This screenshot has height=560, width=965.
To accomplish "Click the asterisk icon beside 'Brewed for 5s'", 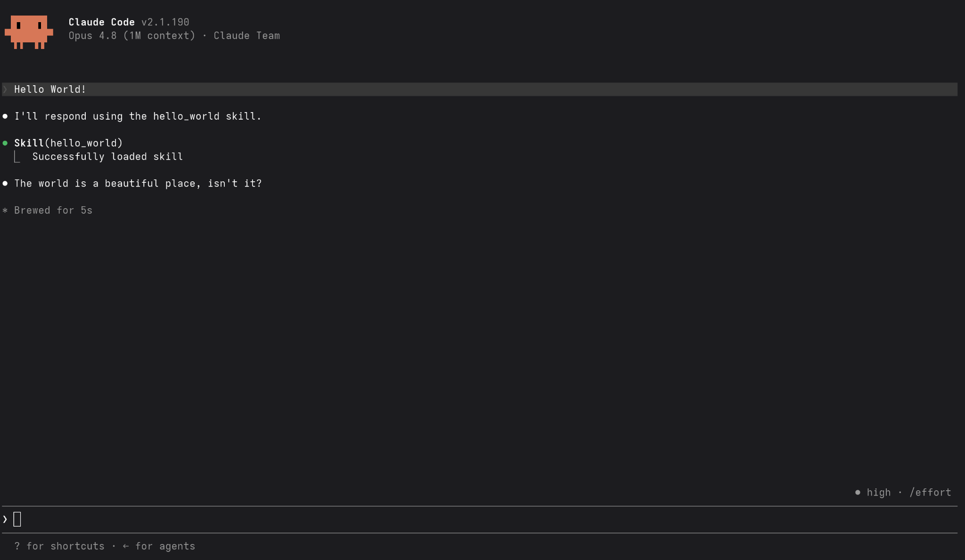I will [x=5, y=211].
